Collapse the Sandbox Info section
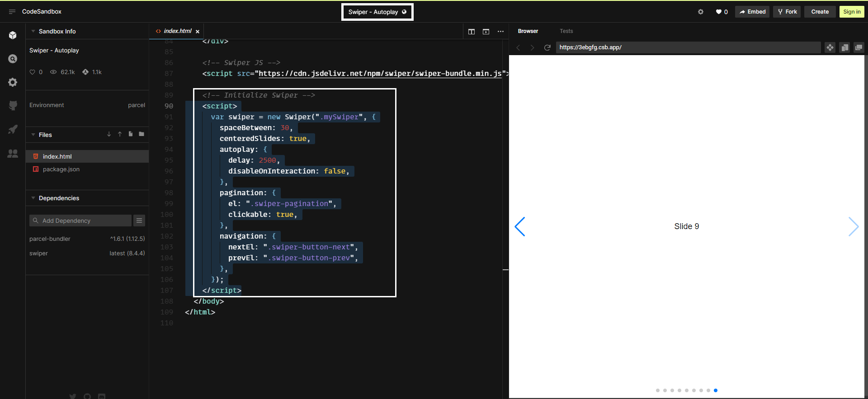 click(33, 31)
